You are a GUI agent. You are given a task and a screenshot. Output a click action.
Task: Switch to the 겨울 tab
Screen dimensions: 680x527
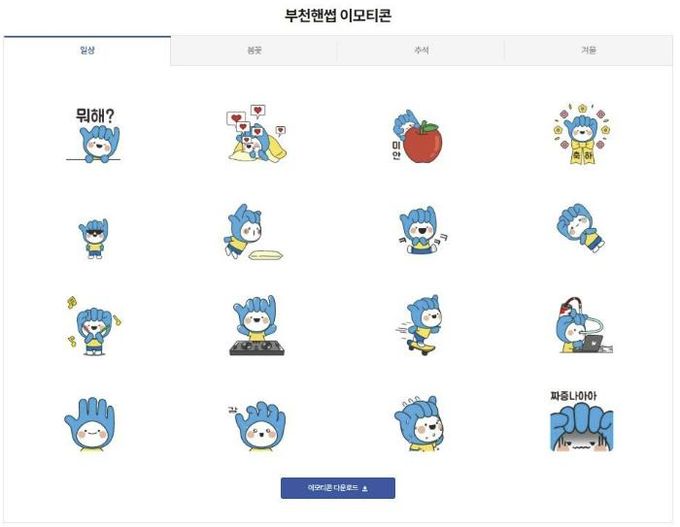point(588,50)
